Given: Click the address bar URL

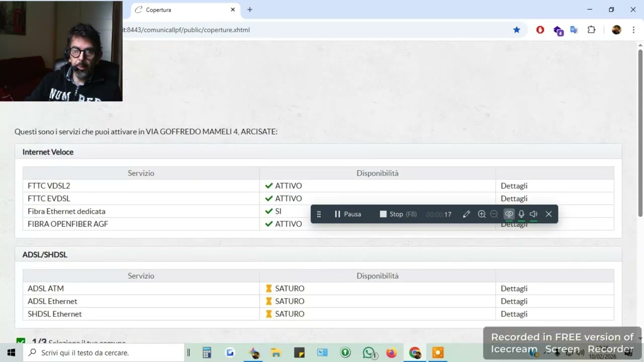Looking at the screenshot, I should point(186,30).
